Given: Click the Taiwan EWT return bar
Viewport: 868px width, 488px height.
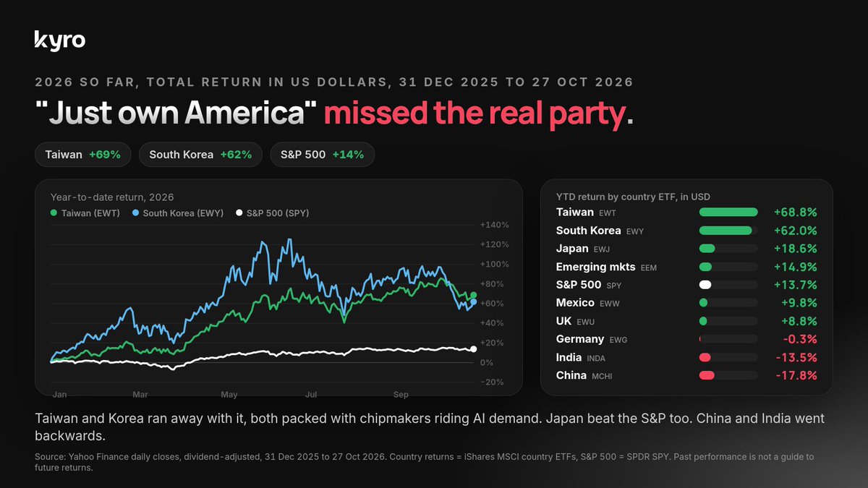Looking at the screenshot, I should click(728, 213).
